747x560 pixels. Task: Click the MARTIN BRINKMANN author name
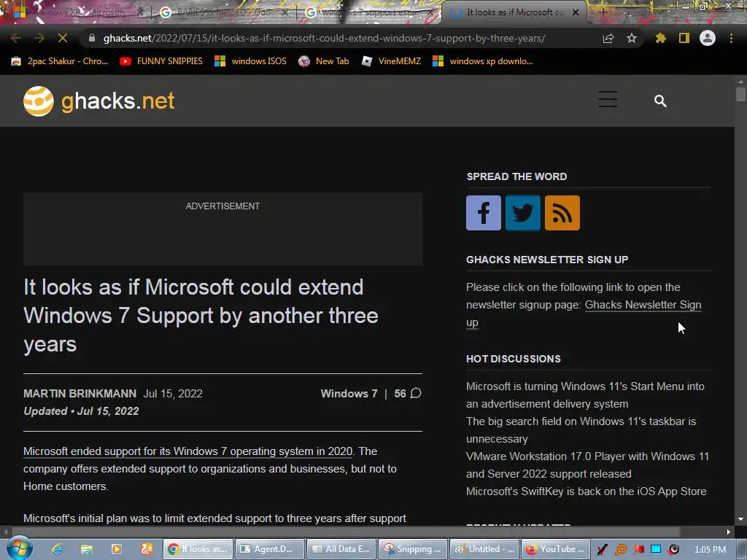(x=80, y=394)
